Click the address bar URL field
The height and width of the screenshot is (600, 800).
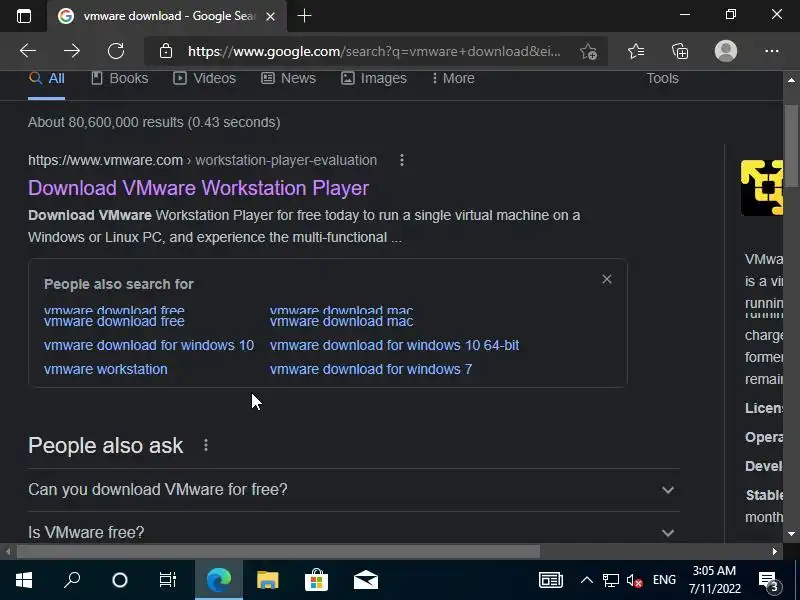pos(374,51)
